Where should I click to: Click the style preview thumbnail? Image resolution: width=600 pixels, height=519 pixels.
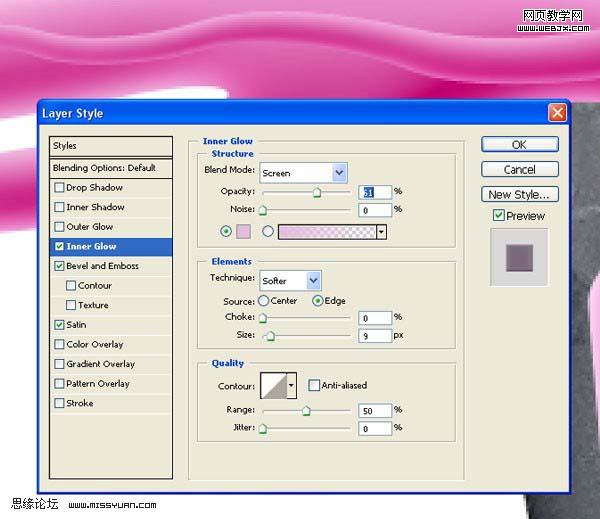tap(519, 258)
